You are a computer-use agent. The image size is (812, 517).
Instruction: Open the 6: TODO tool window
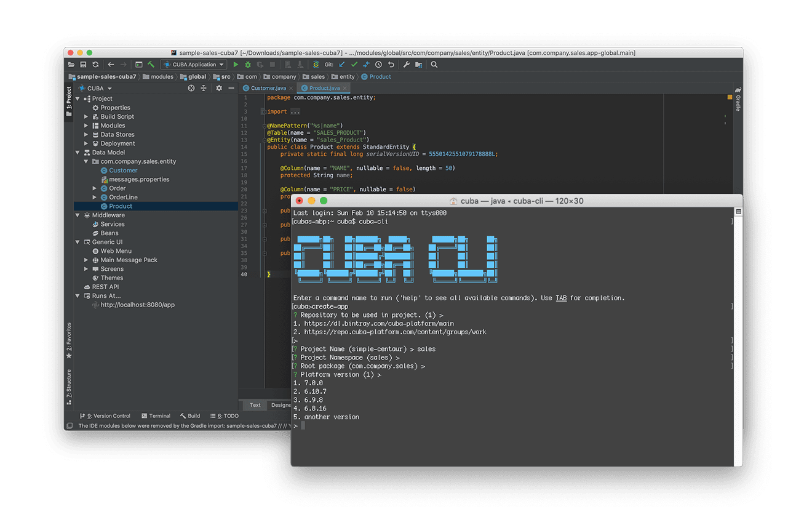click(225, 416)
